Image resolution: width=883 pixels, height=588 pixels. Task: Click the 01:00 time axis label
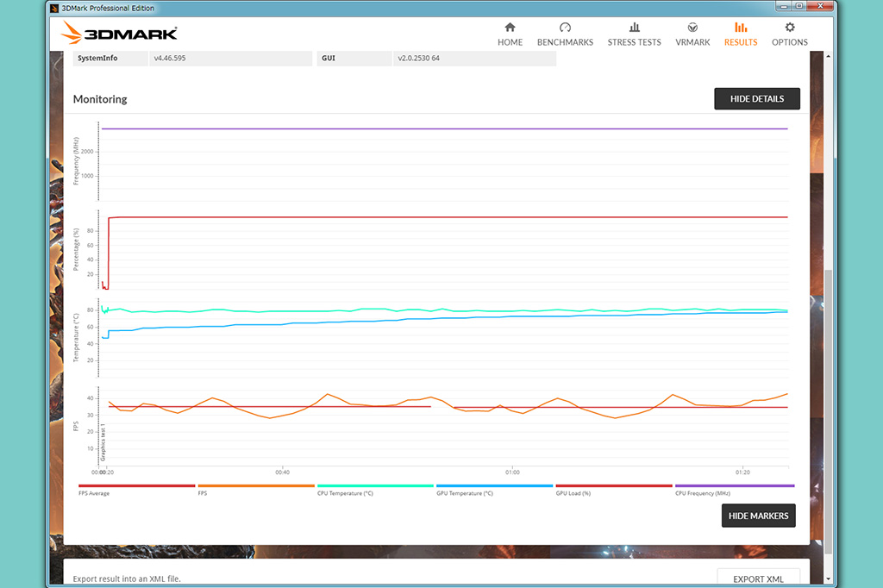[512, 472]
